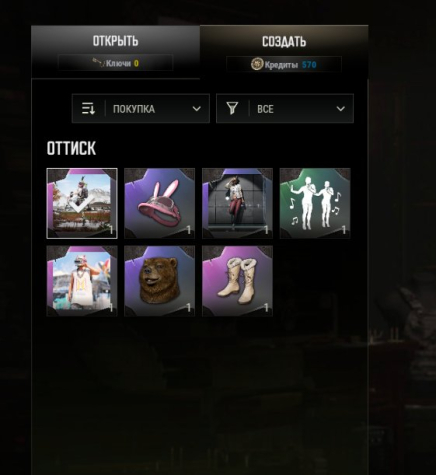Select the dancing figures emote imprint

pyautogui.click(x=315, y=203)
